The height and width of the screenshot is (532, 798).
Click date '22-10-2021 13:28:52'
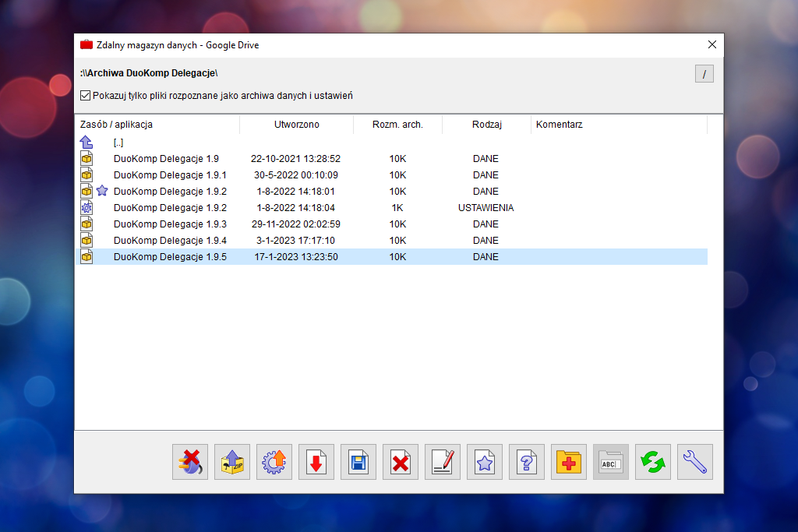click(295, 159)
